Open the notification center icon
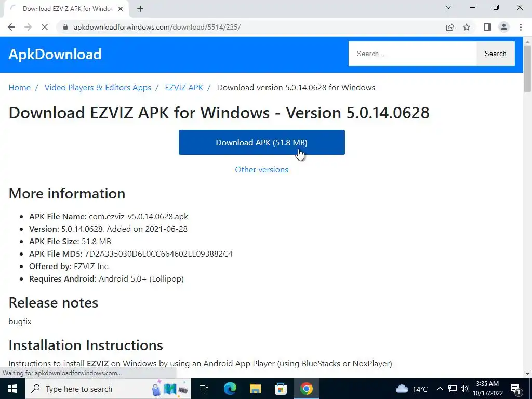This screenshot has width=532, height=399. click(x=515, y=389)
